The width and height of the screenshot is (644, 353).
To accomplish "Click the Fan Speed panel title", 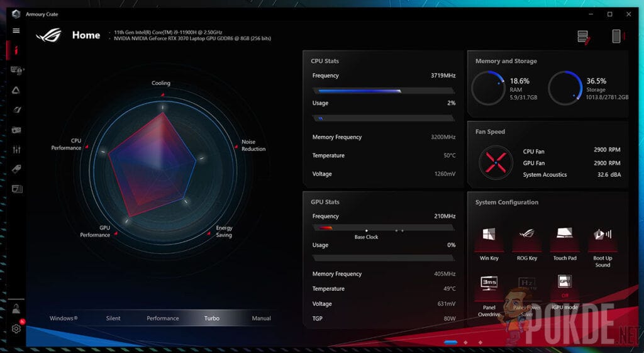I will (x=490, y=132).
